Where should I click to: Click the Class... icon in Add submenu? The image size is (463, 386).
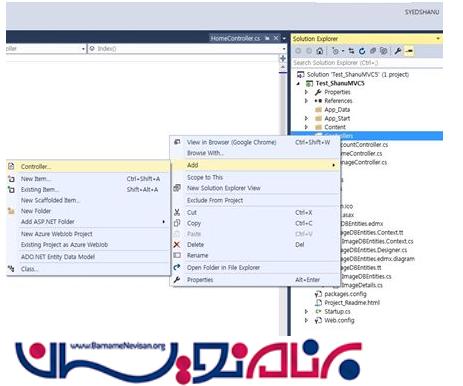[11, 269]
